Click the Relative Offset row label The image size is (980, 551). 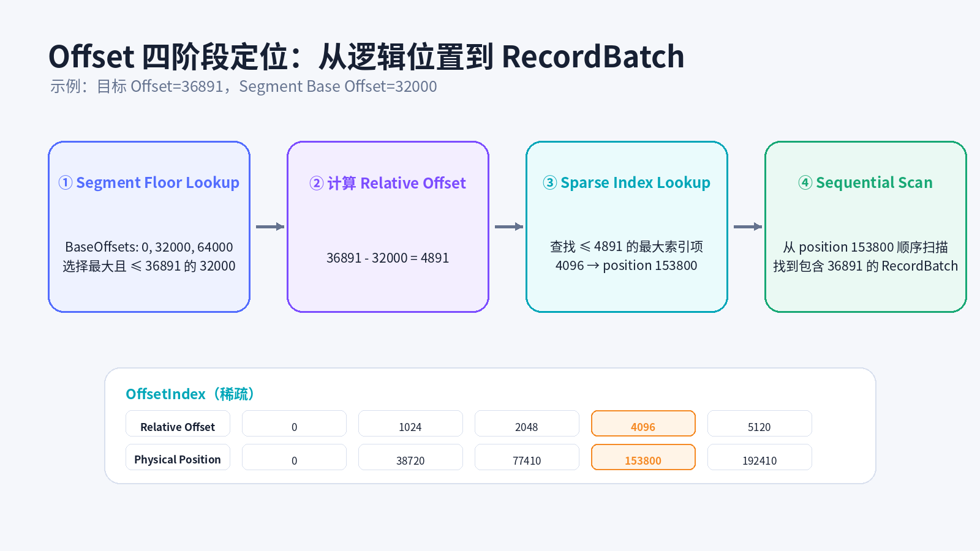tap(178, 424)
